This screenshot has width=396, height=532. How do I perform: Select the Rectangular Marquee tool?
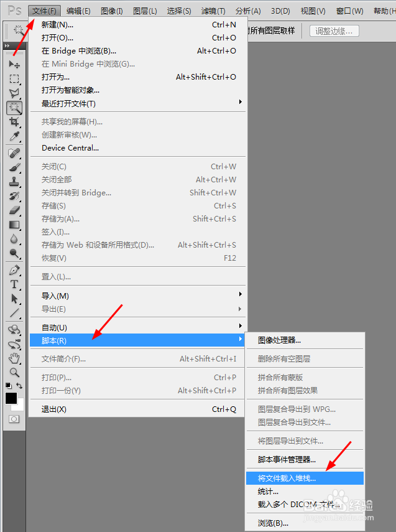coord(14,79)
